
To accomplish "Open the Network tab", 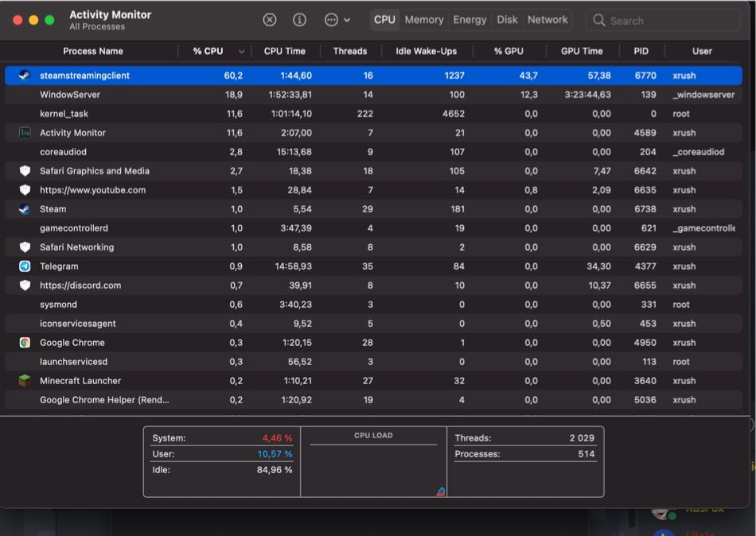I will click(x=548, y=20).
